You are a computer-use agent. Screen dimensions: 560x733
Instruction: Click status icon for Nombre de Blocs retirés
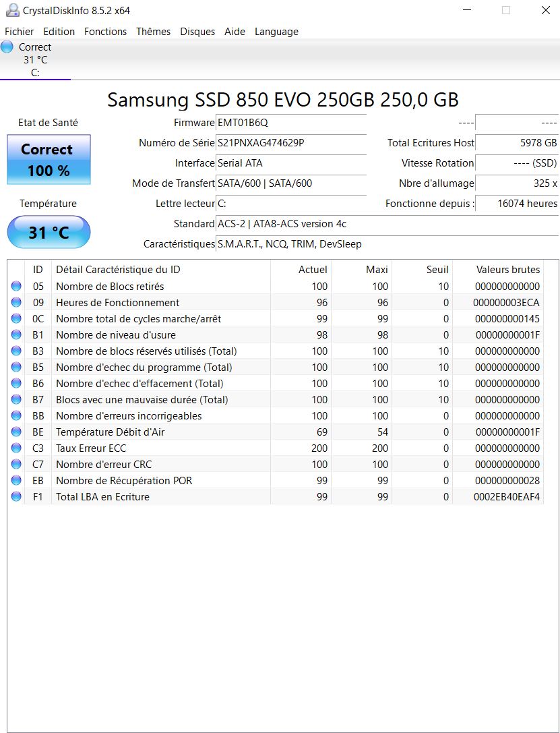click(x=16, y=287)
